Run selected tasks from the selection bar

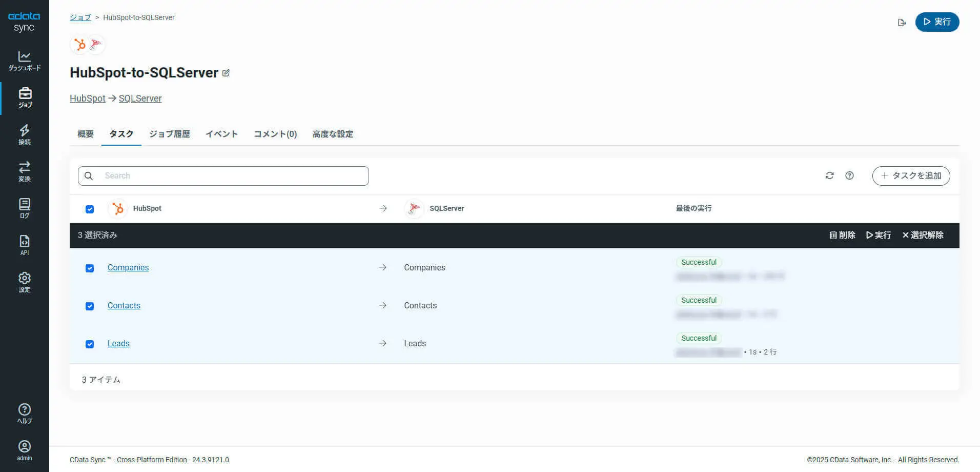point(879,235)
